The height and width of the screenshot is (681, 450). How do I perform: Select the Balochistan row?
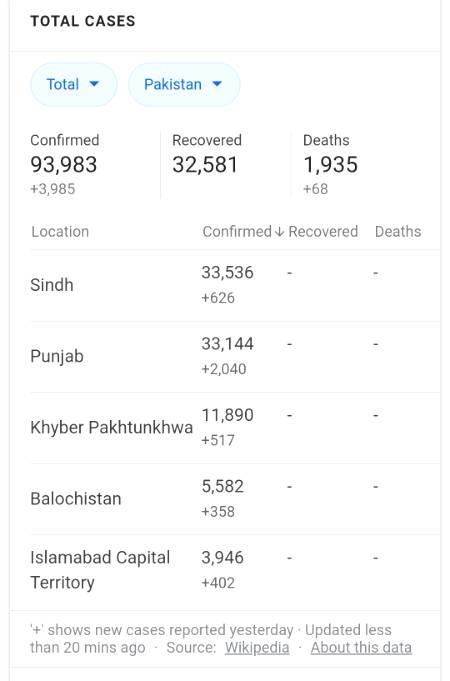(235, 499)
